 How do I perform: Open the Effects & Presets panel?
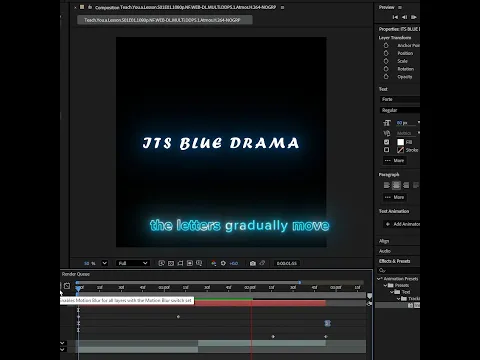394,261
